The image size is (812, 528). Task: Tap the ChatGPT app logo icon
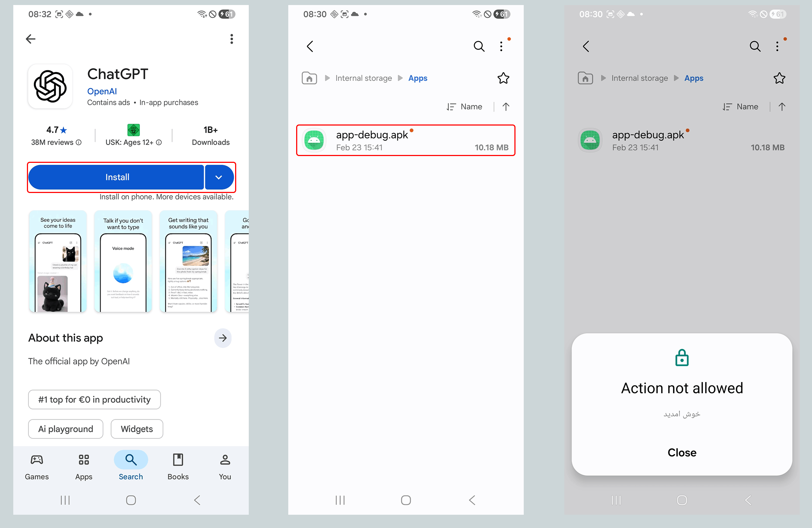(x=50, y=86)
